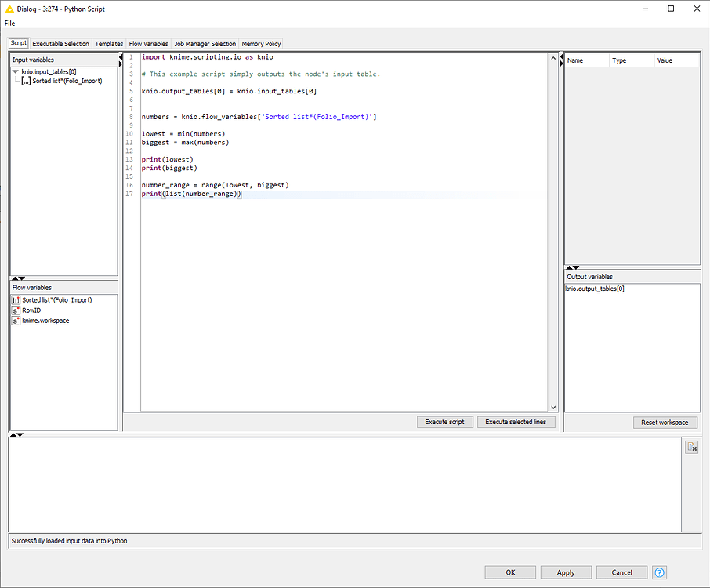Apply the script changes
The height and width of the screenshot is (588, 710).
[566, 572]
